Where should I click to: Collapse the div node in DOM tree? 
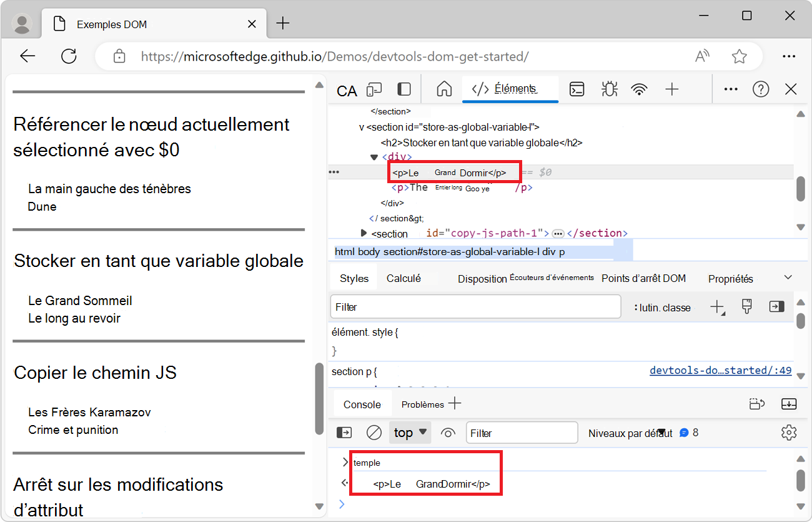(374, 157)
